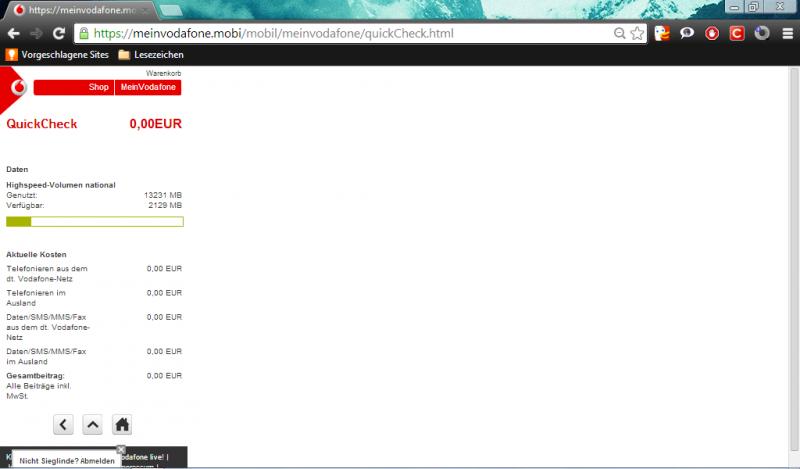Viewport: 800px width, 469px height.
Task: Open the Chrome hamburger menu
Action: (788, 34)
